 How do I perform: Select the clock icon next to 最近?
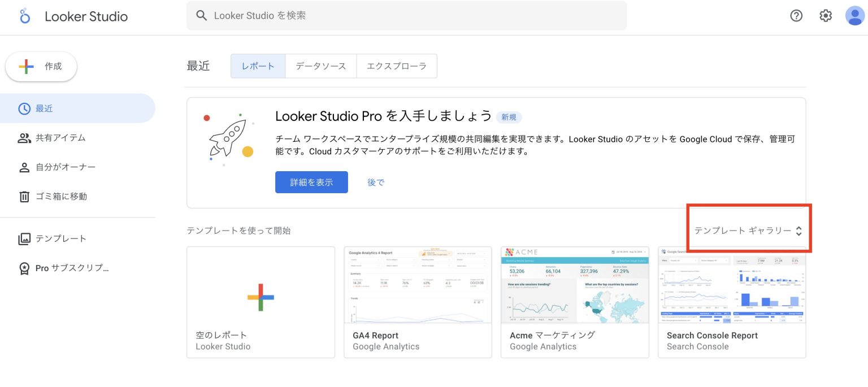coord(25,108)
